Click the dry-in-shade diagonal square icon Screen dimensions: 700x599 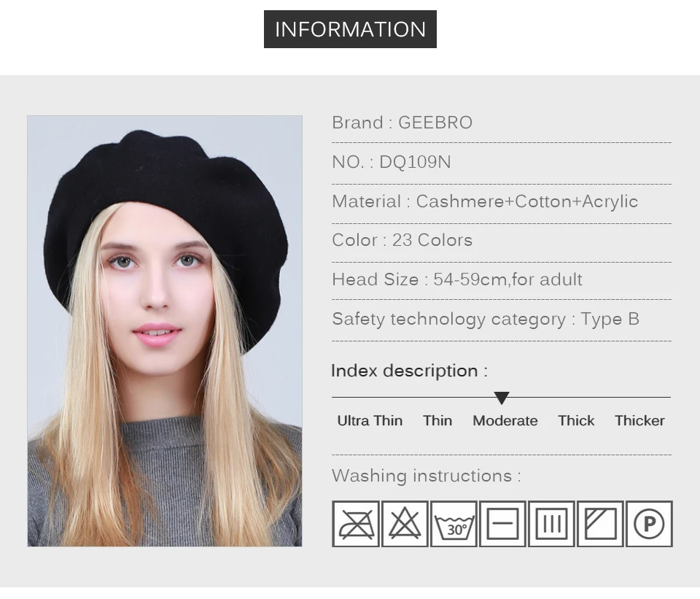(600, 524)
